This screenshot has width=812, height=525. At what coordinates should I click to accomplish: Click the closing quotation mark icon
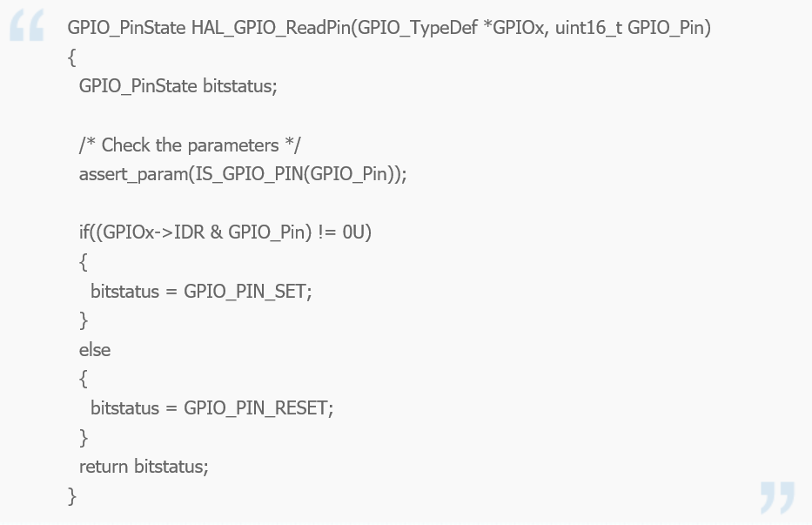pos(777,497)
